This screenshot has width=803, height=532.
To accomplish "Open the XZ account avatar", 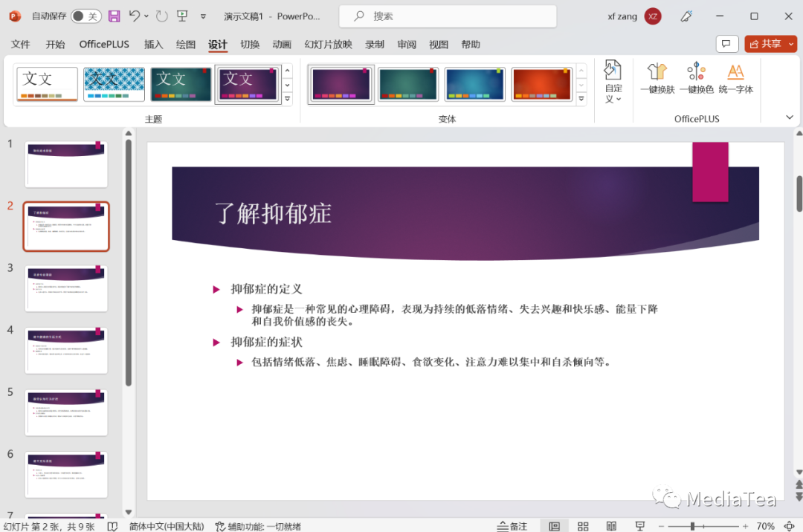I will 653,16.
